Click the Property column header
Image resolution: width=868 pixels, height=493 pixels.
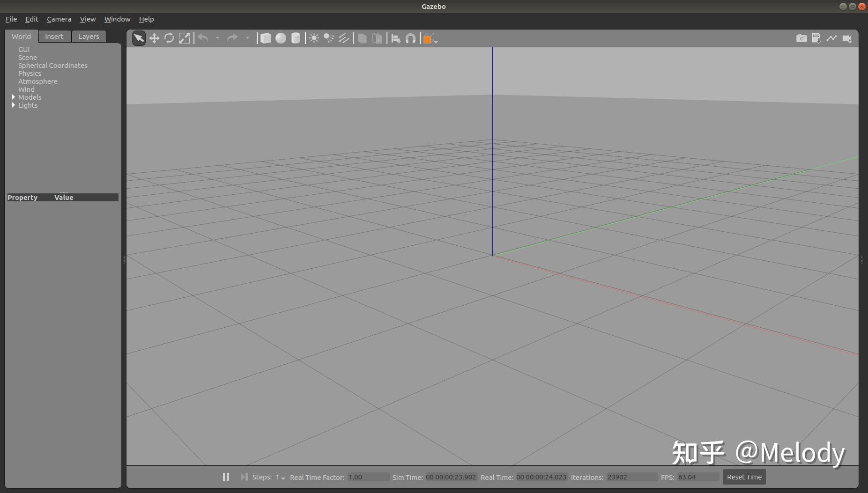22,198
